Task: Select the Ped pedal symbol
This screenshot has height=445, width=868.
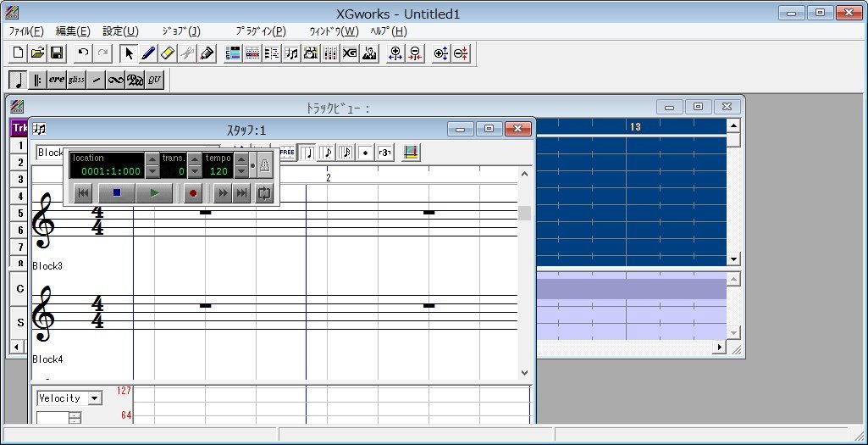Action: coord(135,80)
